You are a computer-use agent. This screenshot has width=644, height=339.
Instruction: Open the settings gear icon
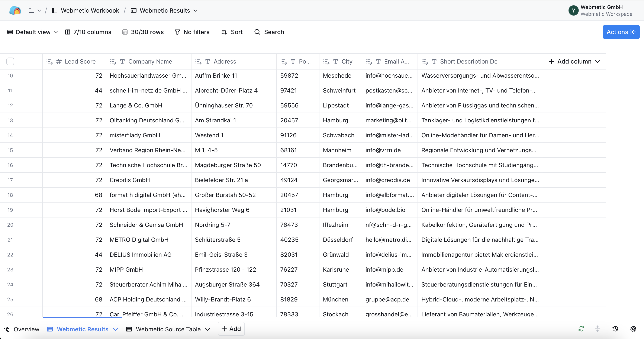click(x=633, y=329)
